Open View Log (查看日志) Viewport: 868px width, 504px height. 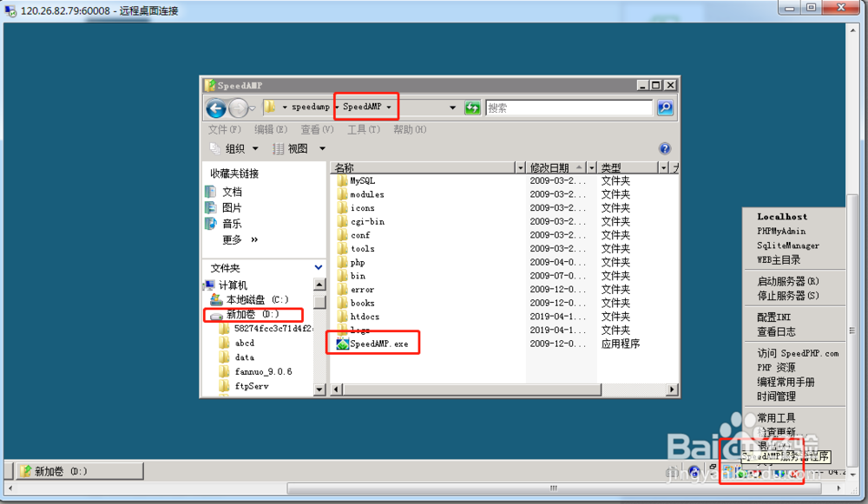point(776,331)
